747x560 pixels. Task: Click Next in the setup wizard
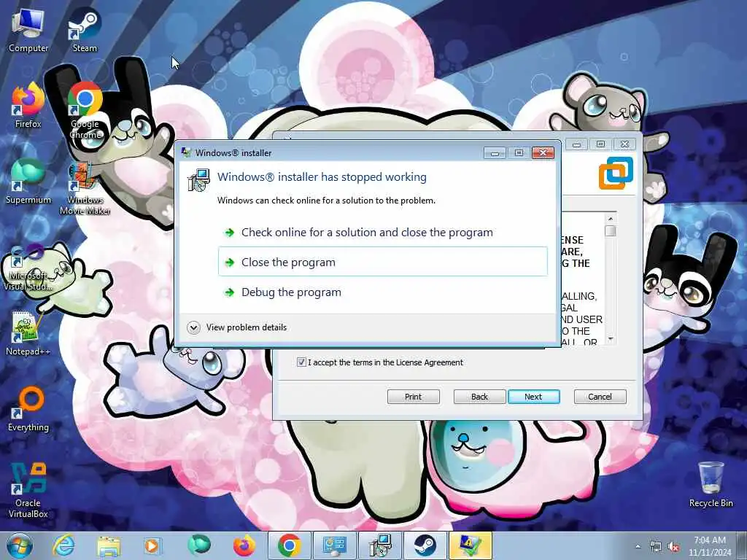pyautogui.click(x=533, y=397)
